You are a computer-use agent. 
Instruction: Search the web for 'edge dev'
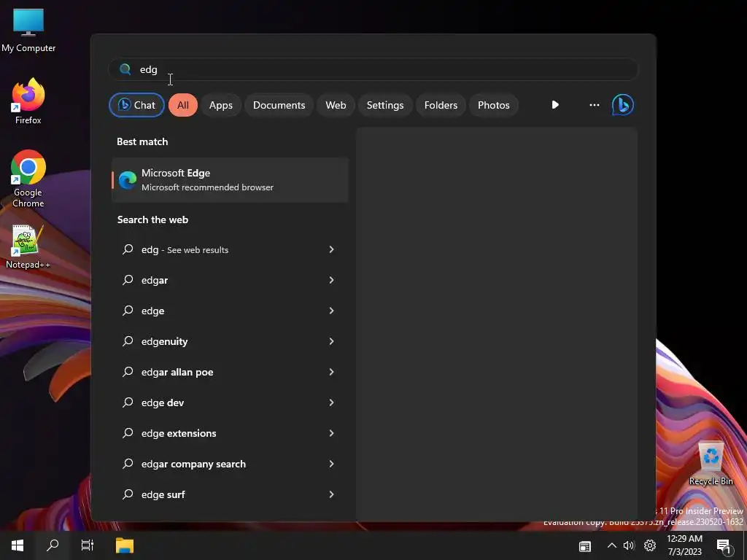[230, 402]
